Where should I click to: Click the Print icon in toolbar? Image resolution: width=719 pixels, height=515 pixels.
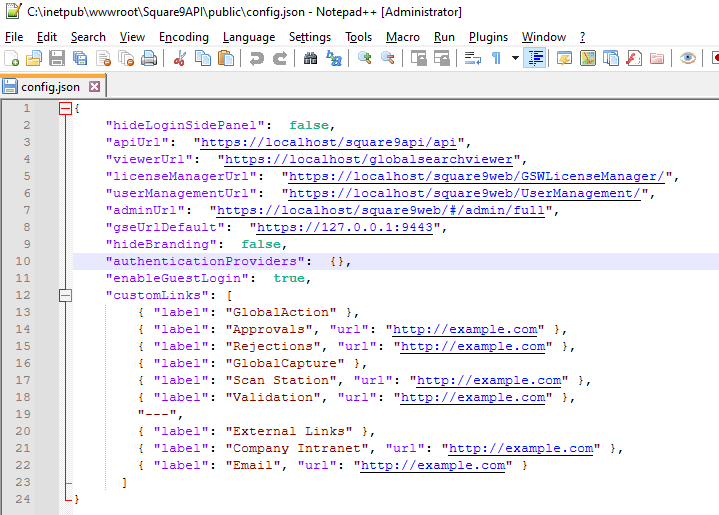click(149, 59)
